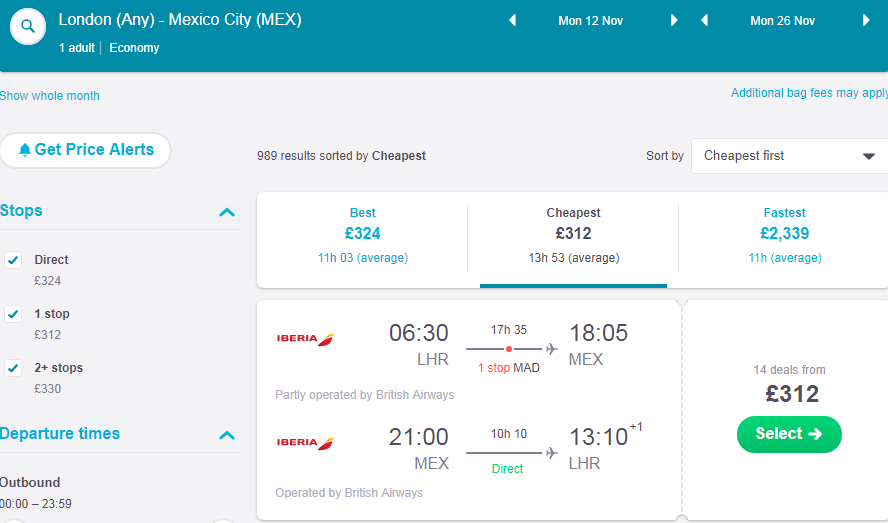Click the bell icon for price alerts
The width and height of the screenshot is (888, 523).
coord(24,150)
